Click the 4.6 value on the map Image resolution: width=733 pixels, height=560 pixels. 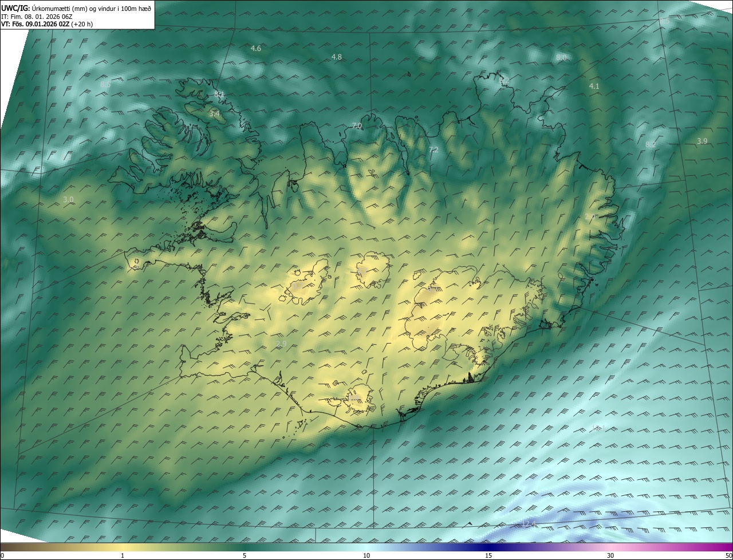[256, 49]
